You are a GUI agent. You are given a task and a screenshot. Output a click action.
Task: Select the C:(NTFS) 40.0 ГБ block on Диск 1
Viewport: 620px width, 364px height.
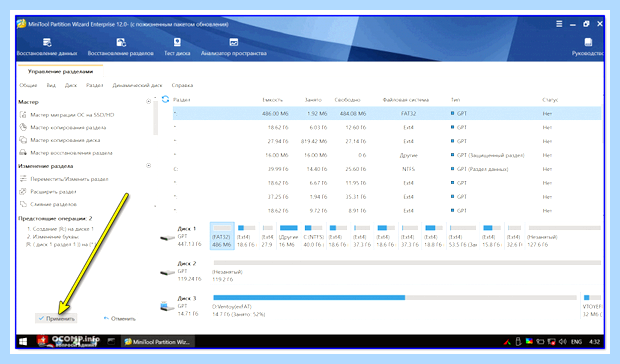coord(314,236)
